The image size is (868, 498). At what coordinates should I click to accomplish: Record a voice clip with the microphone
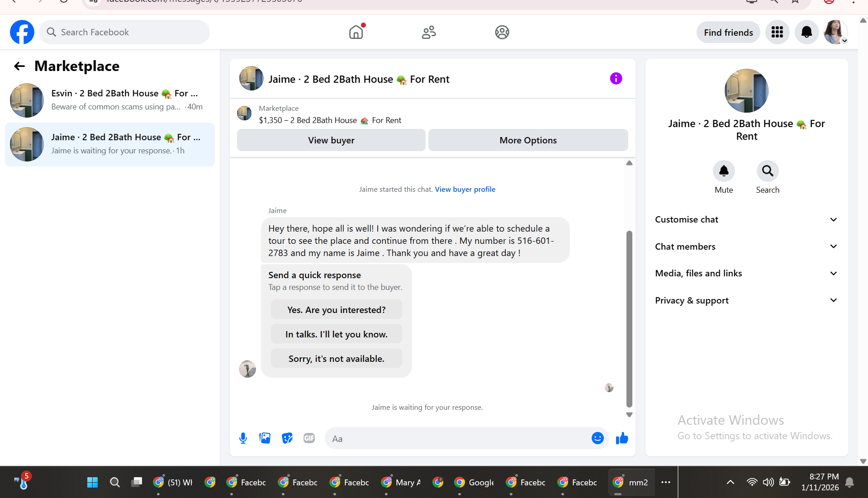[x=243, y=438]
